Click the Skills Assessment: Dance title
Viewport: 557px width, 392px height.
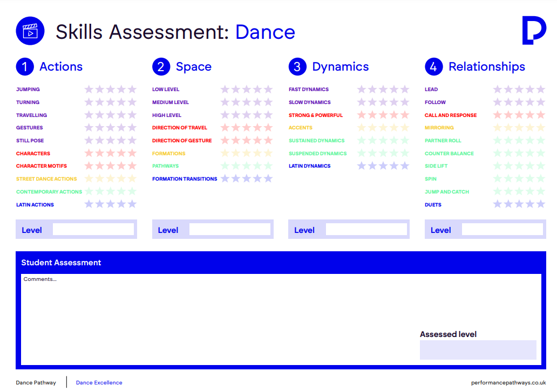coord(175,32)
